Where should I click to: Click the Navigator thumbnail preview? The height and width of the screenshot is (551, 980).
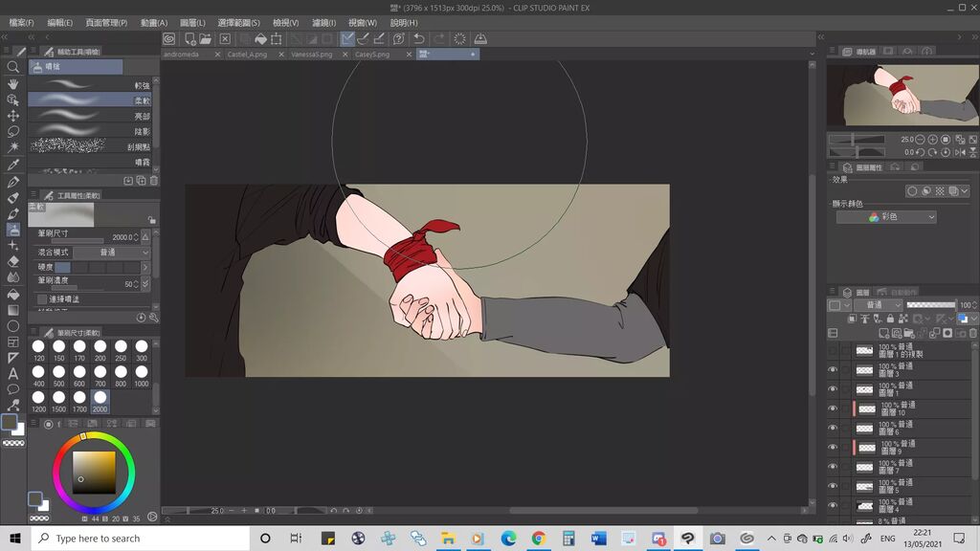902,95
